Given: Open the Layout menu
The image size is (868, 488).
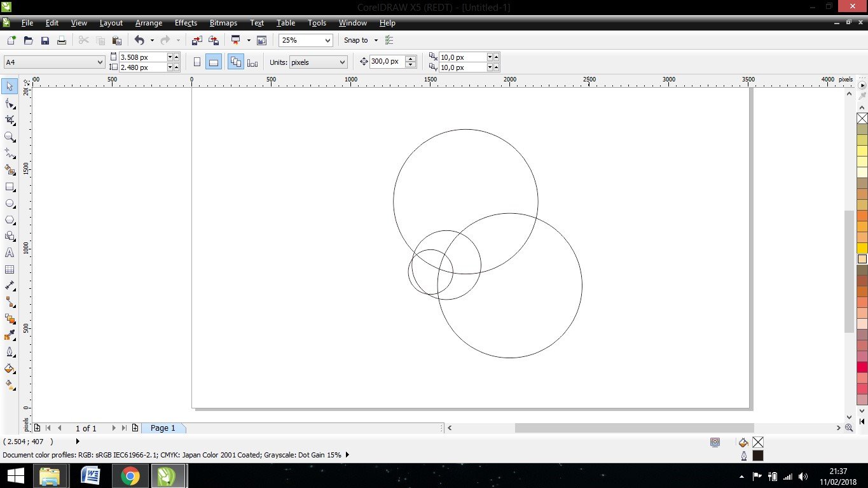Looking at the screenshot, I should click(x=111, y=23).
